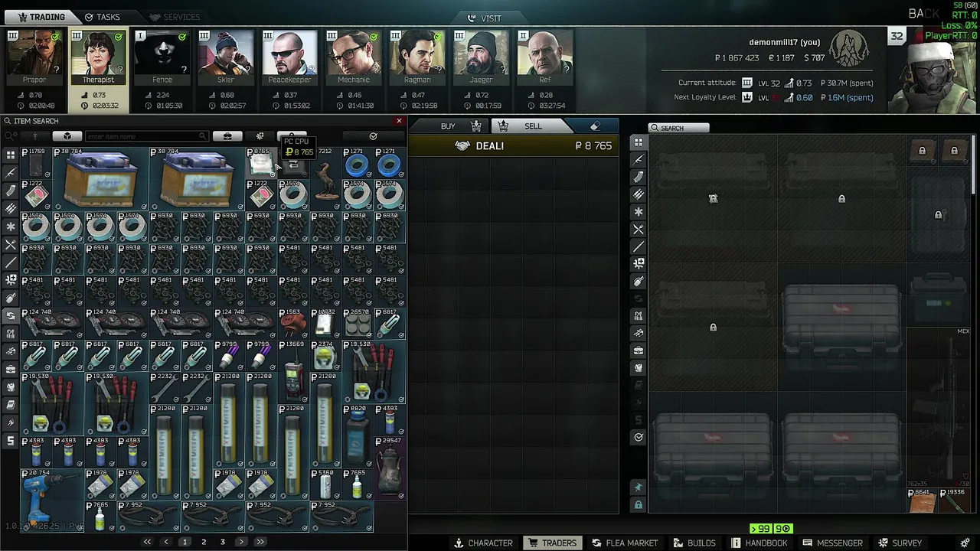The image size is (980, 551).
Task: Open FLEA MARKET from bottom menu
Action: click(x=624, y=543)
